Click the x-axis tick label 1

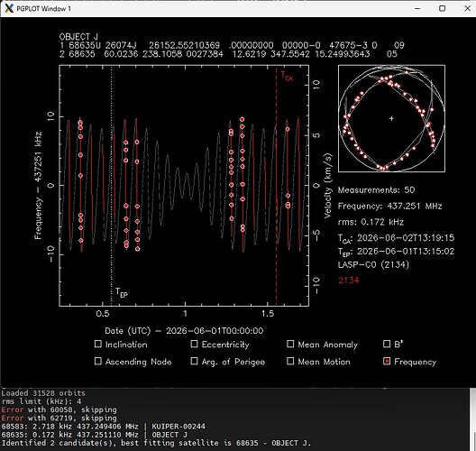pos(185,313)
